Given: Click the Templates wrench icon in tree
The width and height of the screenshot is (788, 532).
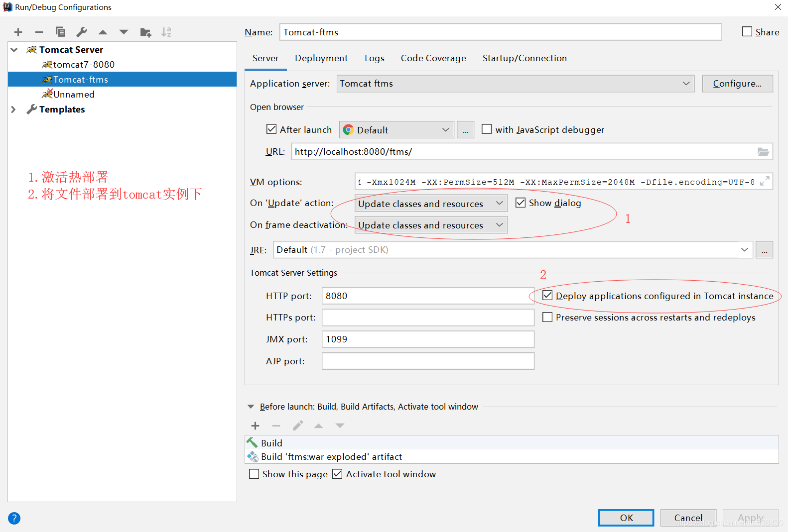Looking at the screenshot, I should pyautogui.click(x=32, y=109).
